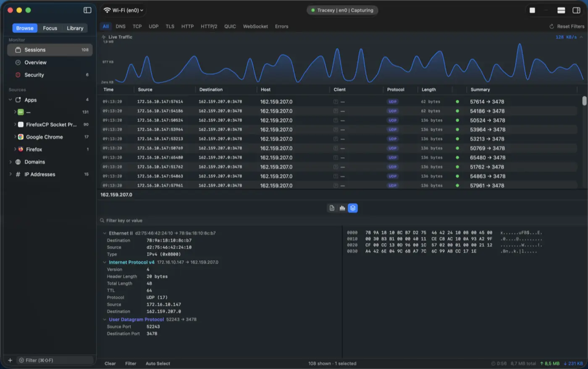Expand the Domains group
Screen dimensions: 588x369
(10, 162)
